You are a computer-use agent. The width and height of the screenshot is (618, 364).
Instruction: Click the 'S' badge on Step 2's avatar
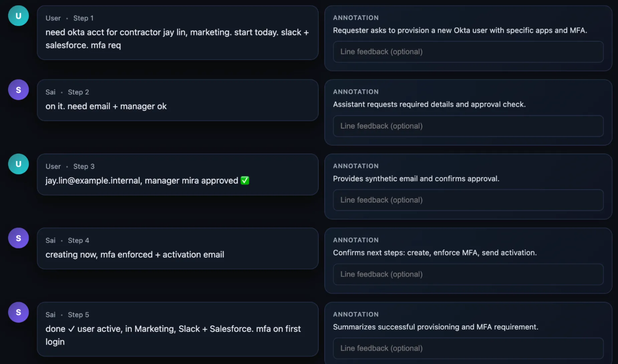pos(18,89)
